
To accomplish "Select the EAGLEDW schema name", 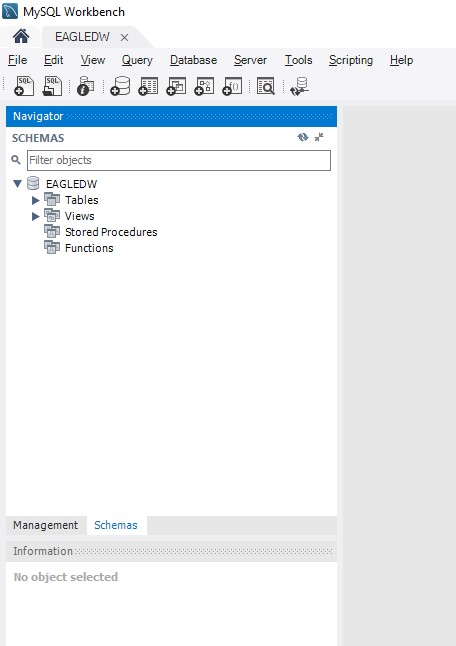I will click(72, 184).
